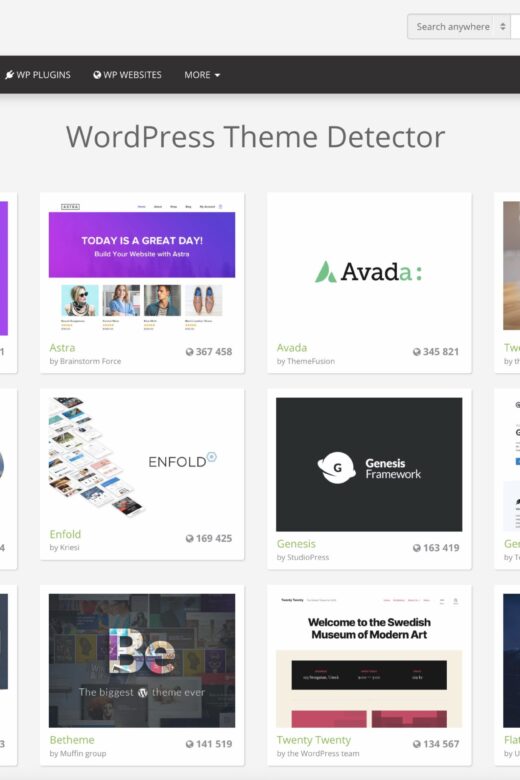Click the 367 458 site count

[213, 352]
